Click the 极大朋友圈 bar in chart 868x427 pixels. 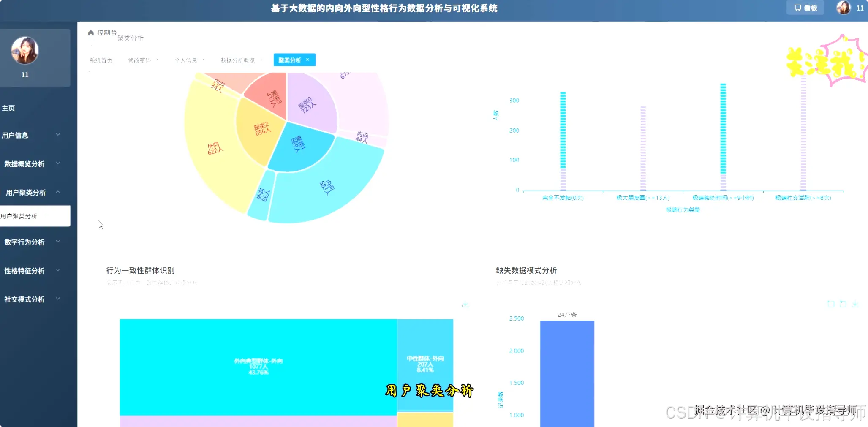click(x=643, y=148)
